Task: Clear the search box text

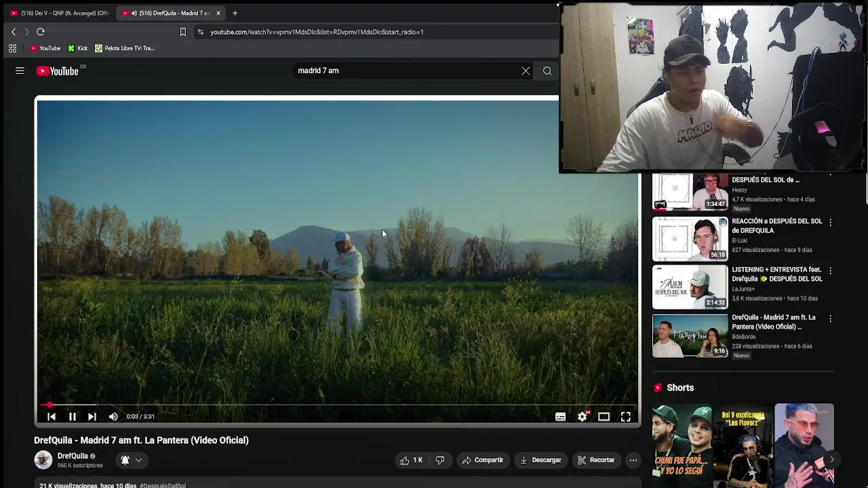Action: click(x=526, y=70)
